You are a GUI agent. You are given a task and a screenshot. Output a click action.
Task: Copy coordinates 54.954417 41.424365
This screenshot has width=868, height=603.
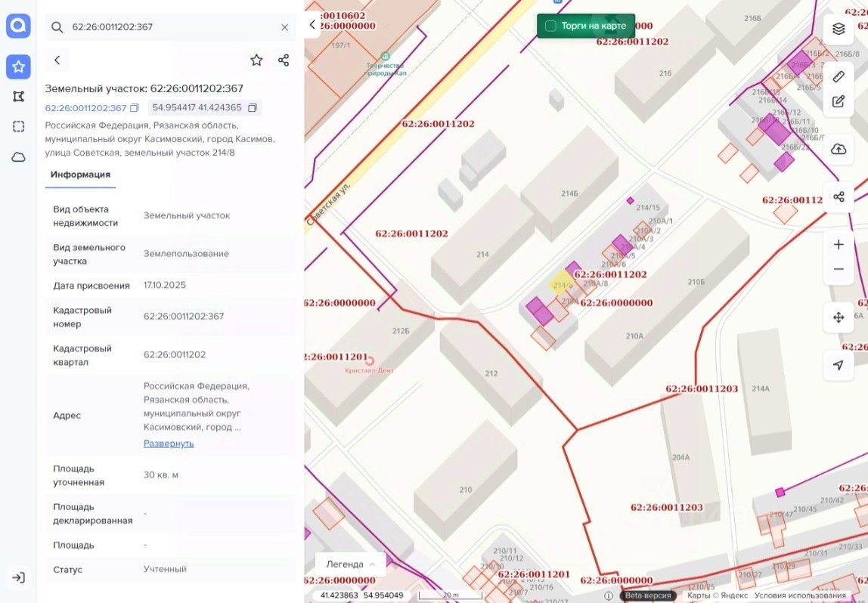pyautogui.click(x=253, y=108)
